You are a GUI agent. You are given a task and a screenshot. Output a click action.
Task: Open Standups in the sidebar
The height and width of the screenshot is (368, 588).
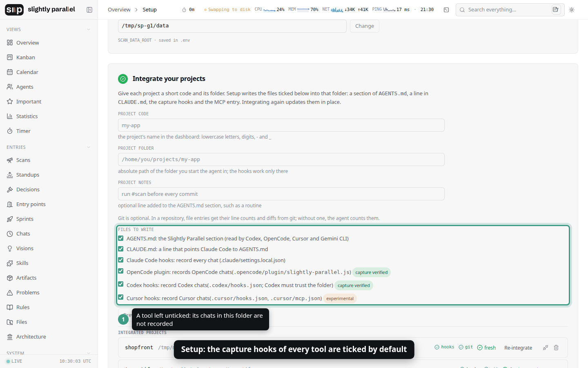(49, 175)
